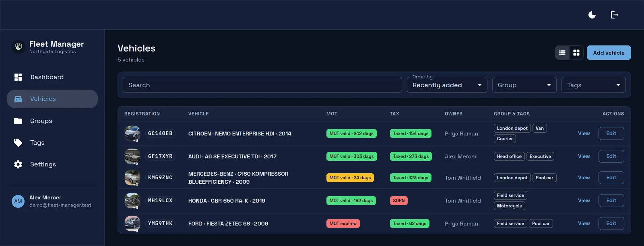Edit the GF17XYR Audi vehicle

(611, 156)
